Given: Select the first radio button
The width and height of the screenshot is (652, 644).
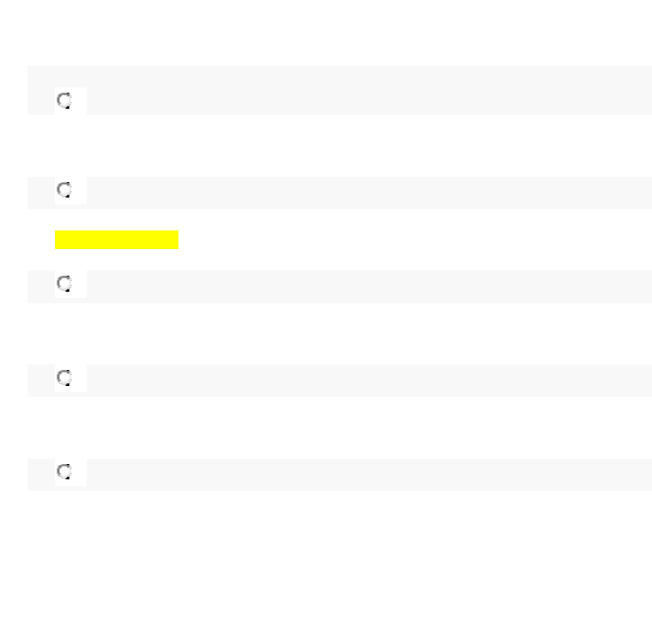Looking at the screenshot, I should point(64,100).
